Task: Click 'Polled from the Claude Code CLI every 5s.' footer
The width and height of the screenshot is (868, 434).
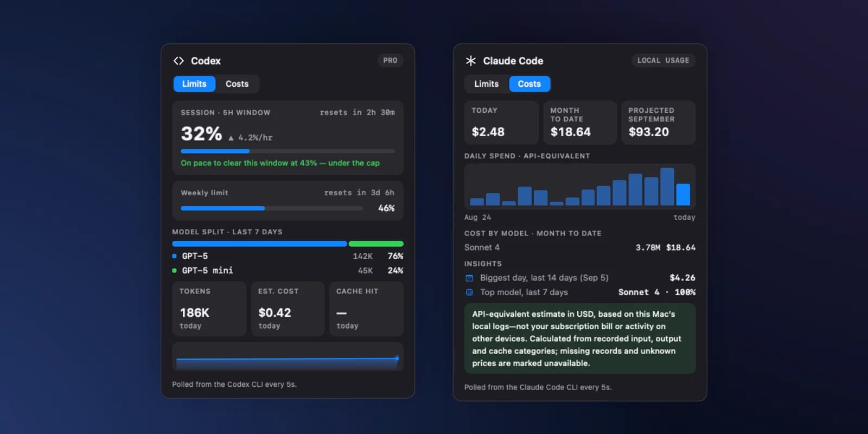Action: point(538,387)
